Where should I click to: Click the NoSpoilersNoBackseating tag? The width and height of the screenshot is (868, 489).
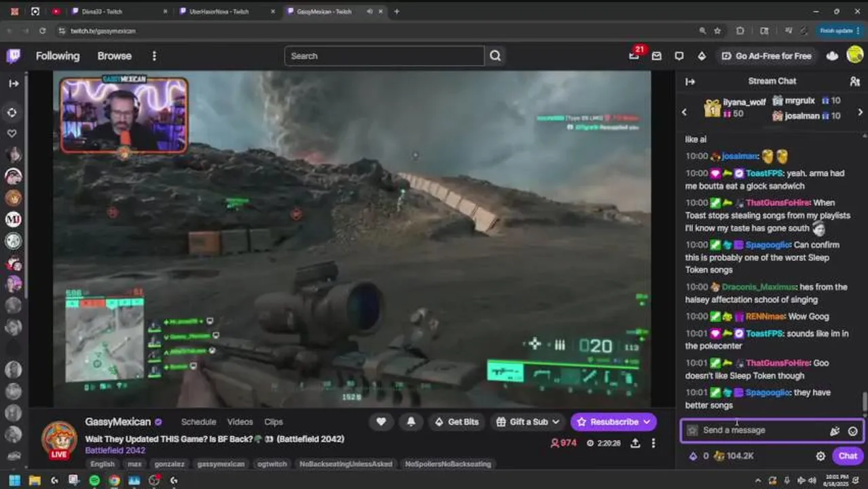[448, 465]
